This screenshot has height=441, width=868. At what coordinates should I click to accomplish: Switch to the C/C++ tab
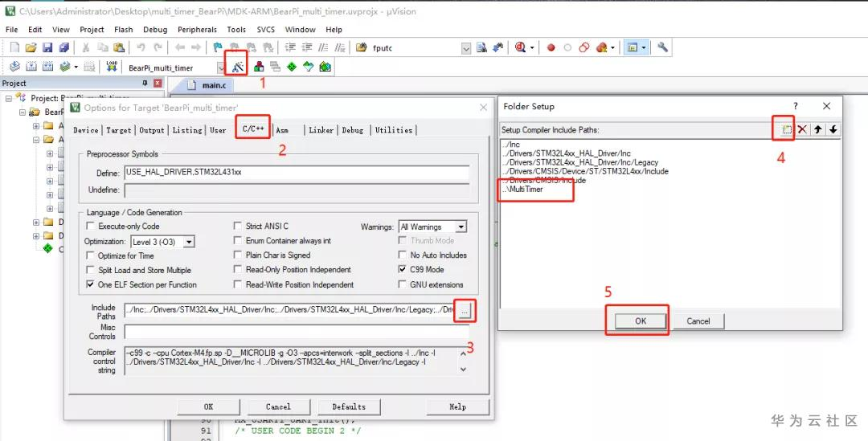click(253, 129)
